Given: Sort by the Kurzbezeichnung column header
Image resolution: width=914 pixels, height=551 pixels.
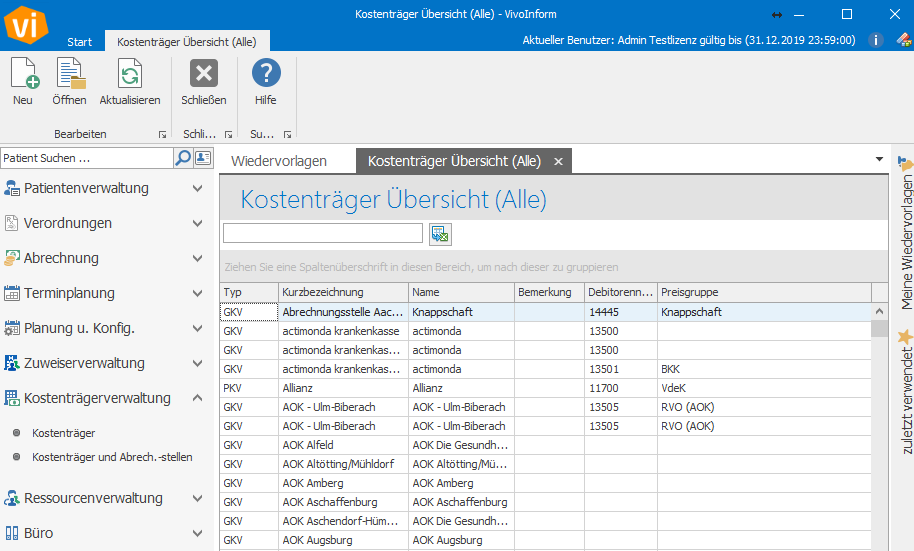Looking at the screenshot, I should tap(343, 292).
